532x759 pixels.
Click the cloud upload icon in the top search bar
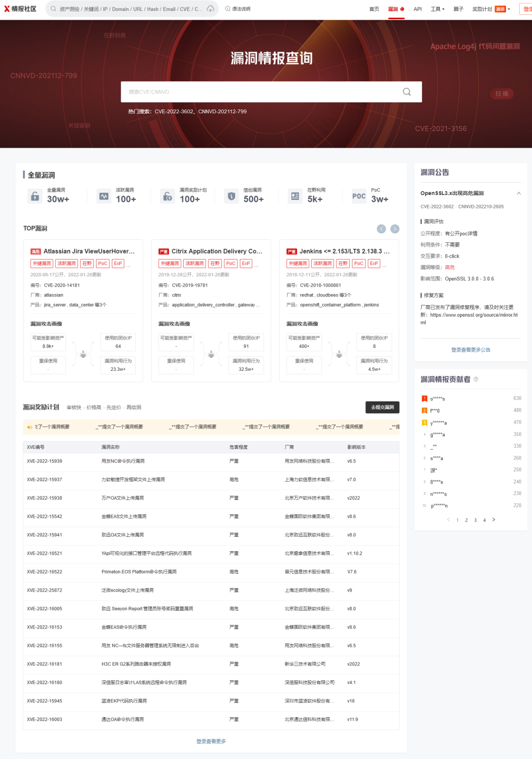pos(210,9)
